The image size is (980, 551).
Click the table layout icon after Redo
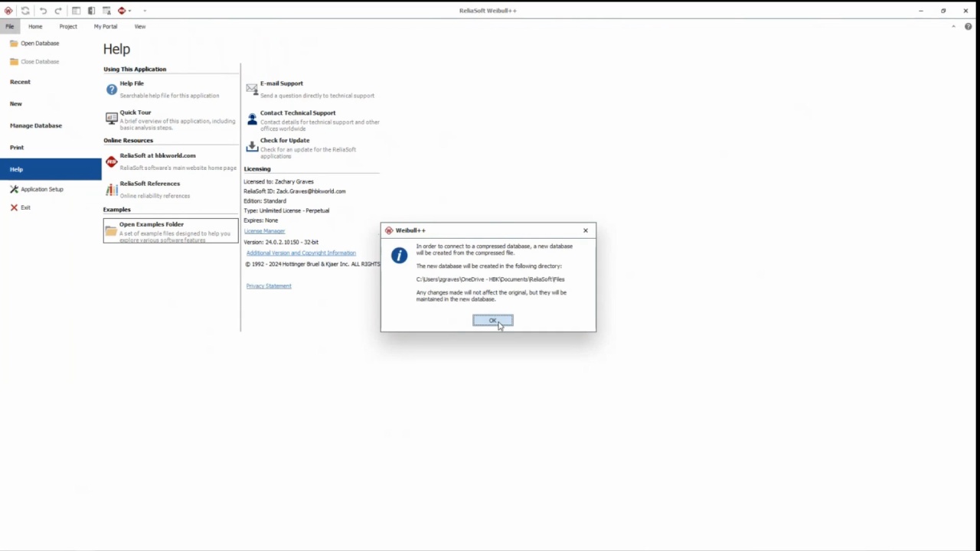click(76, 11)
